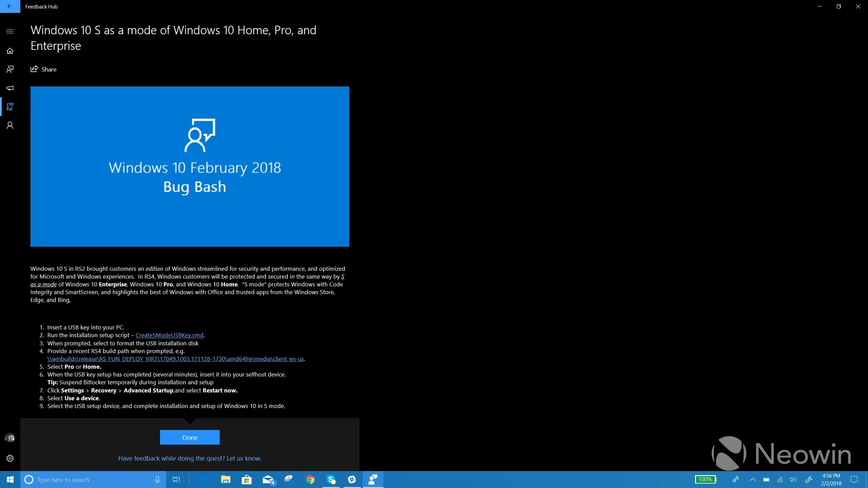Click the 100% battery level indicator

(x=706, y=479)
